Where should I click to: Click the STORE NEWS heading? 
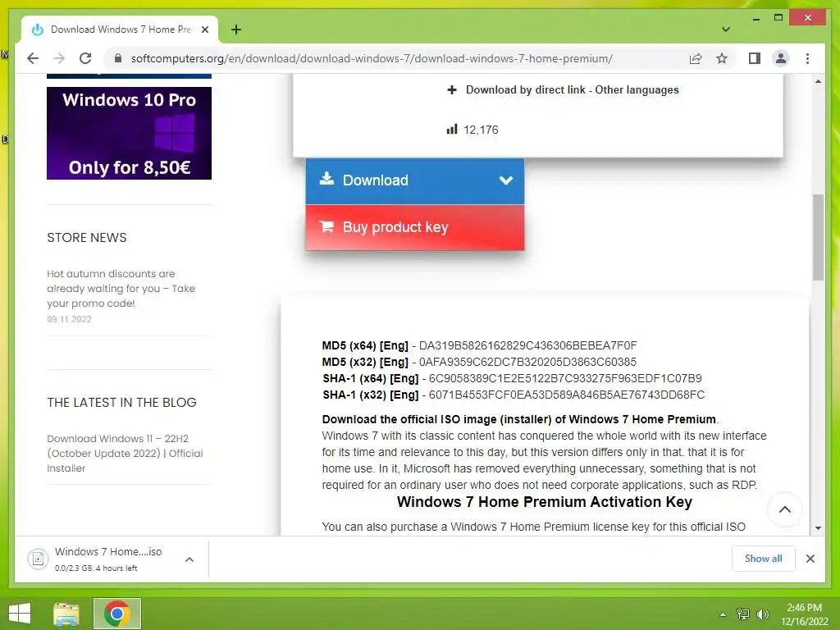tap(87, 238)
